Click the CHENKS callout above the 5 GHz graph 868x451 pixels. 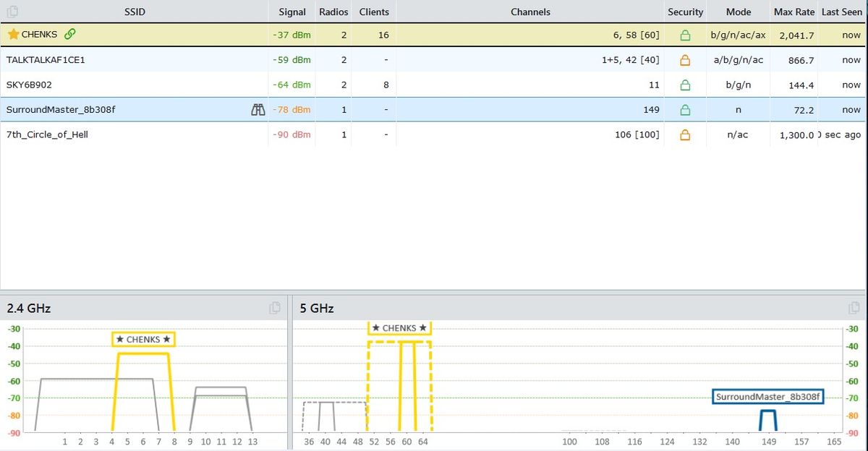[x=399, y=327]
